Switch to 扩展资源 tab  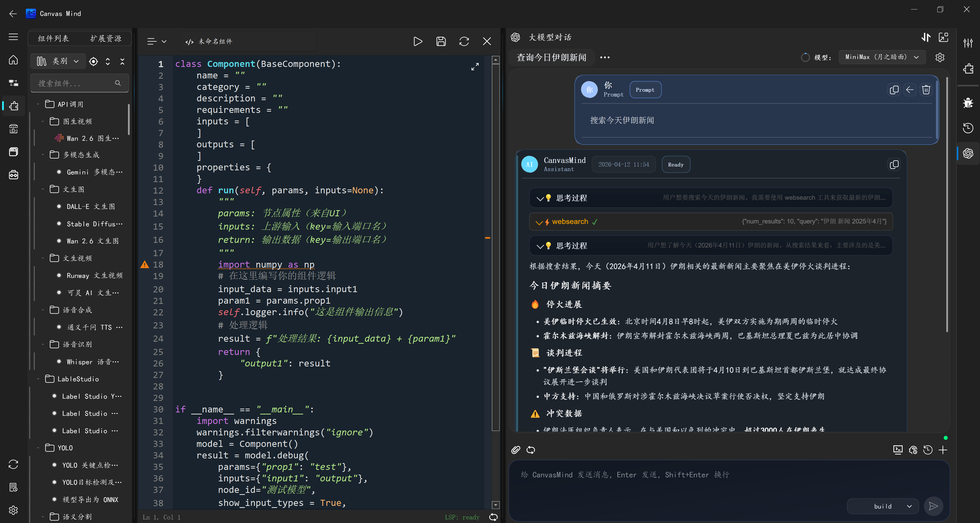pos(106,38)
